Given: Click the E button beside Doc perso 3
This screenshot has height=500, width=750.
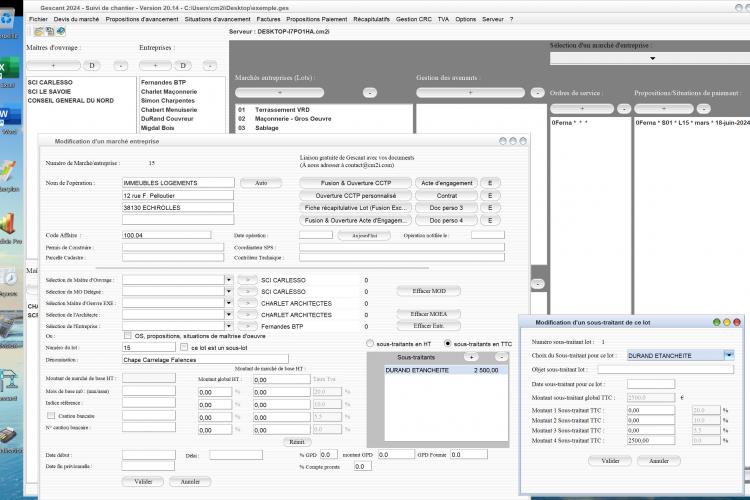Looking at the screenshot, I should [x=490, y=208].
